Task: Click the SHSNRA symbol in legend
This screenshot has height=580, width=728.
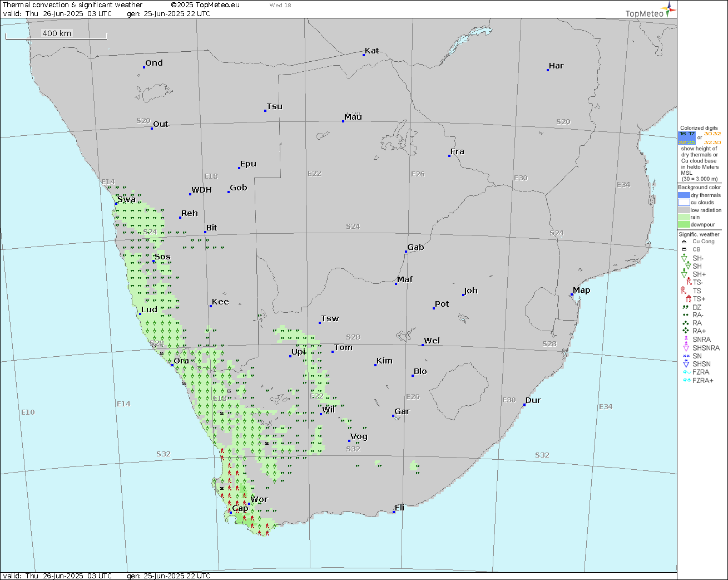Action: tap(686, 347)
